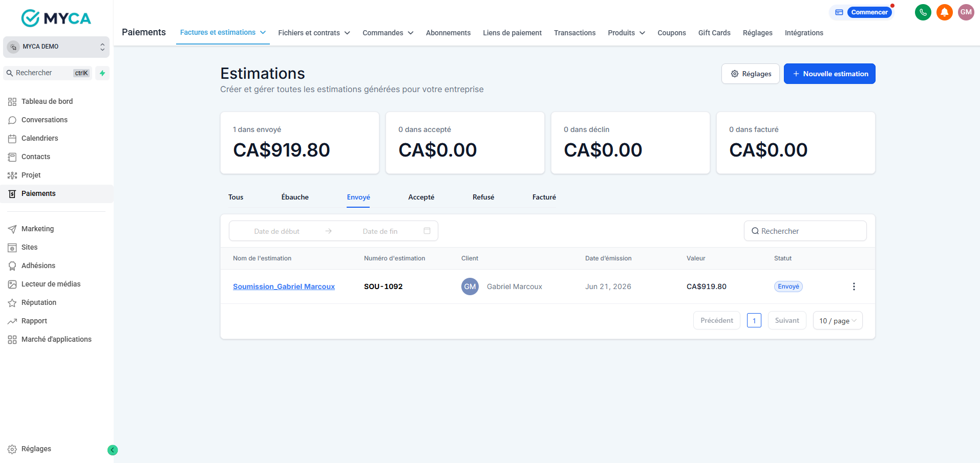
Task: Open Soumission_Gabriel Marcoux estimate link
Action: (284, 286)
